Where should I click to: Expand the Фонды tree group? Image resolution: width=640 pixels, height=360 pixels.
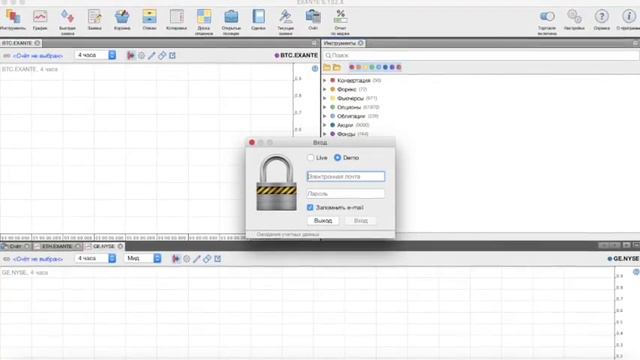click(x=325, y=134)
